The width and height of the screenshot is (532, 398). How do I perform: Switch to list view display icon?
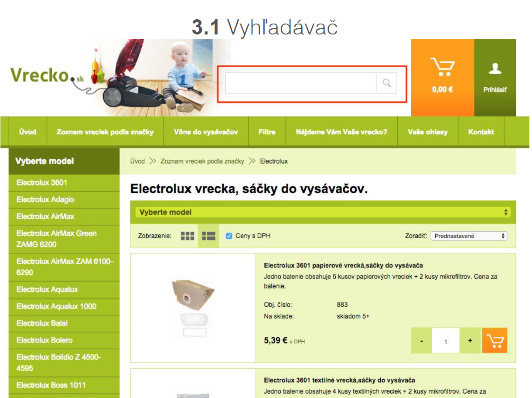(208, 236)
